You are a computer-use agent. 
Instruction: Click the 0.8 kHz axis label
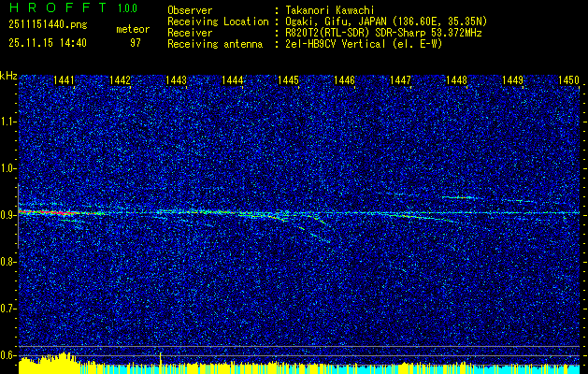point(7,262)
